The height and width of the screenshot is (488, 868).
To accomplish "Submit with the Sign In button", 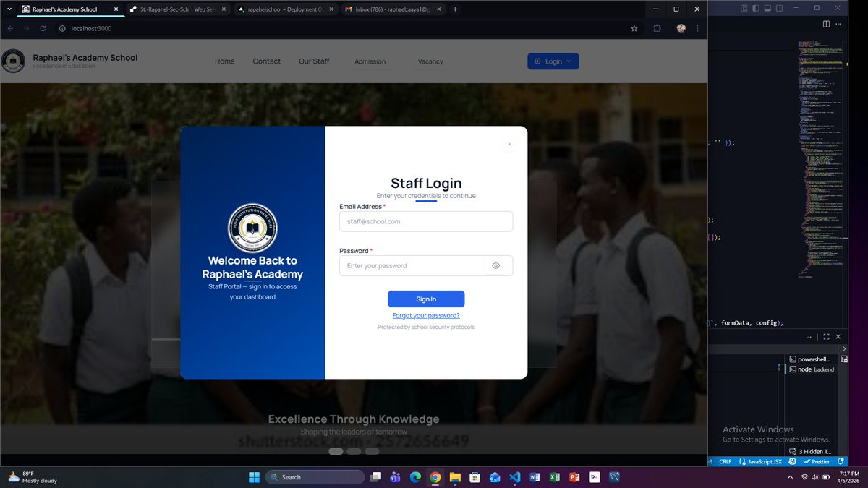I will pyautogui.click(x=426, y=299).
